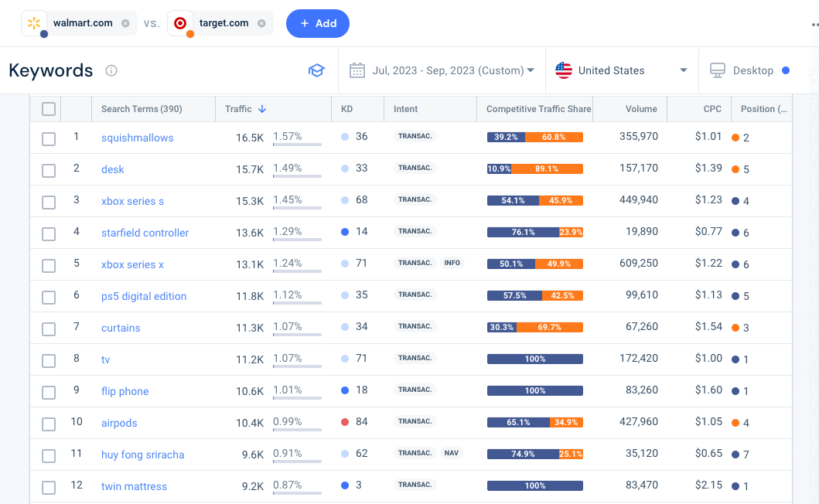The height and width of the screenshot is (504, 819).
Task: Click the Target logo icon
Action: click(180, 23)
